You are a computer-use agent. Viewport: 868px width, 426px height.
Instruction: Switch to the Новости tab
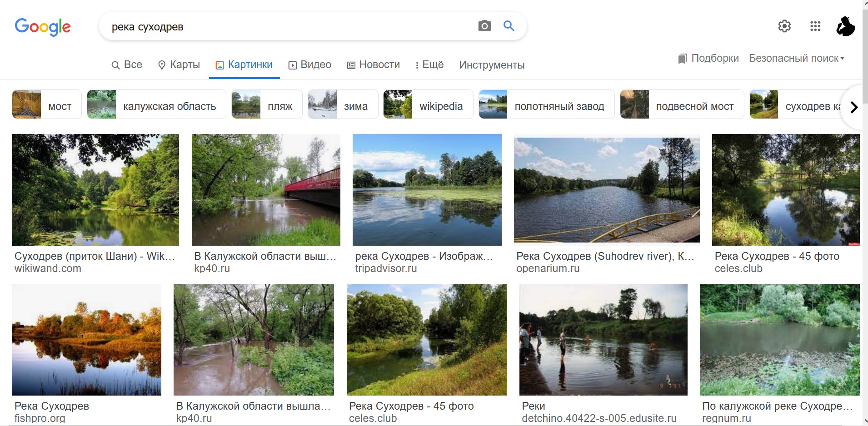pyautogui.click(x=374, y=65)
